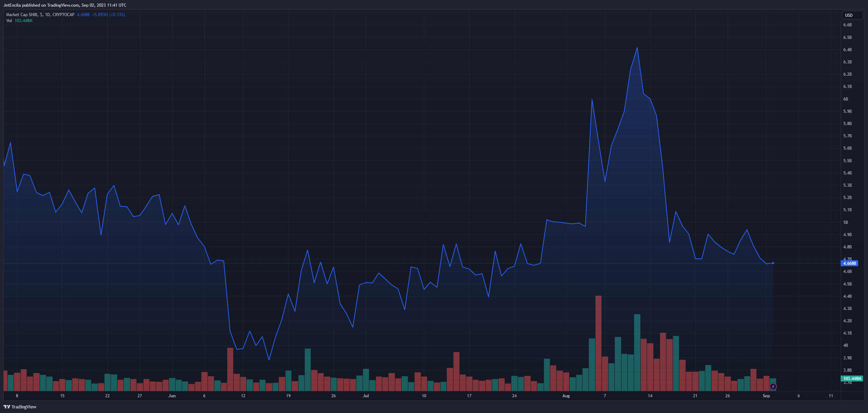Click the 4B price axis label
Viewport: 868px width, 413px height.
coord(846,345)
